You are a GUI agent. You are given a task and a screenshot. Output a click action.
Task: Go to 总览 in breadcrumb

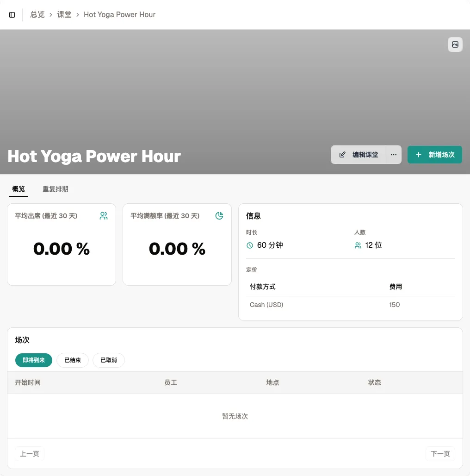click(x=37, y=14)
